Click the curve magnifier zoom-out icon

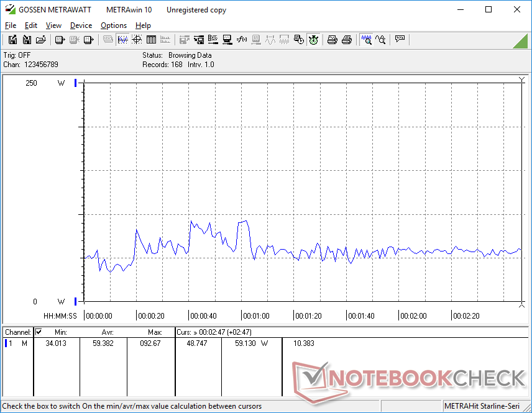(x=381, y=40)
